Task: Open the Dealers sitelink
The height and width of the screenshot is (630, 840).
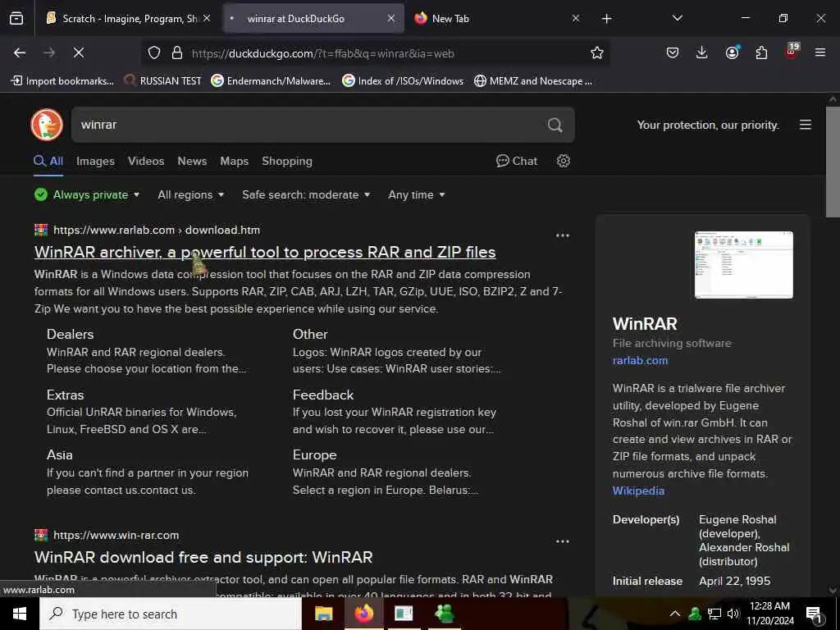Action: (x=71, y=334)
